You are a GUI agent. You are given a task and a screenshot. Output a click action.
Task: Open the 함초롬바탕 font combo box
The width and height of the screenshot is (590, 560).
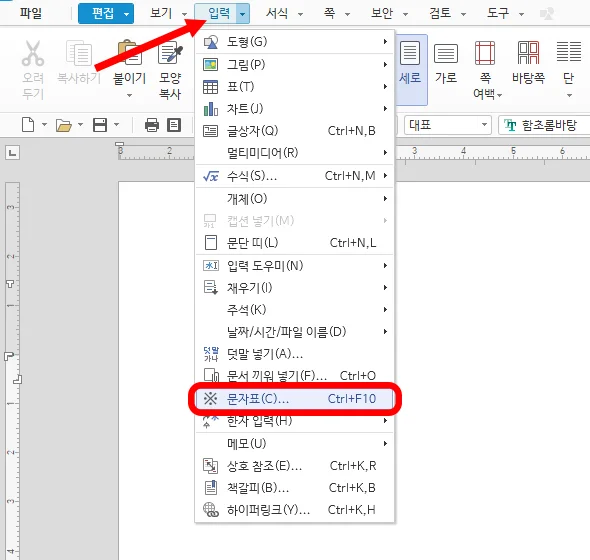(544, 125)
